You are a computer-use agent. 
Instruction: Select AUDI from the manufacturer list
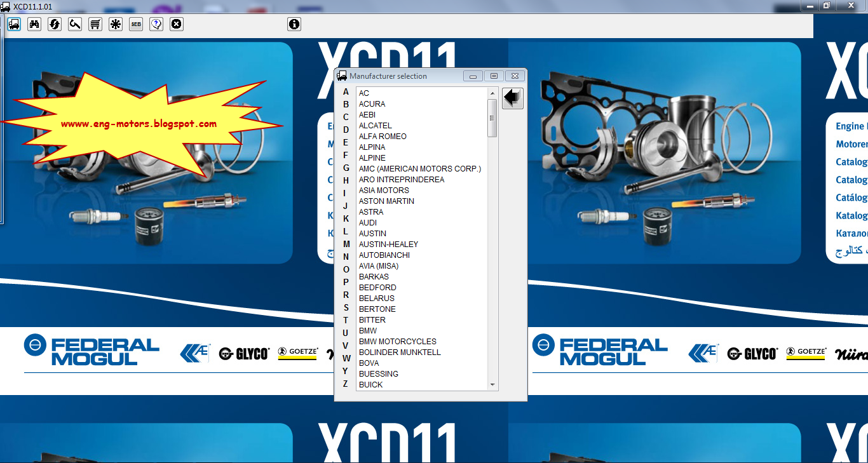[x=367, y=222]
